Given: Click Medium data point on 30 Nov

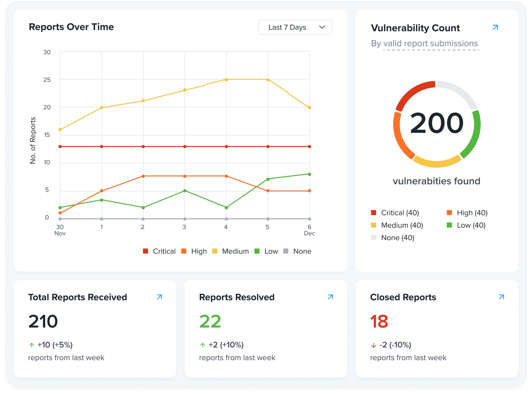Looking at the screenshot, I should click(x=60, y=130).
